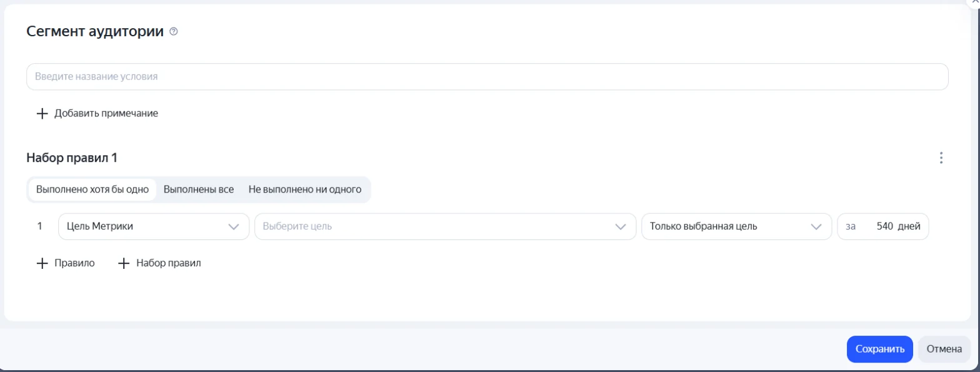Click the 540 days period field
Viewport: 980px width, 372px height.
883,226
